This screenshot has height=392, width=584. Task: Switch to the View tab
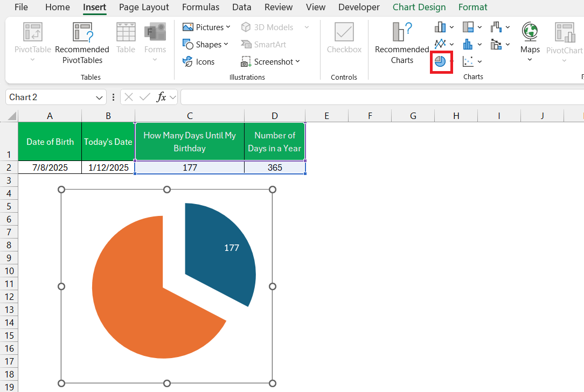click(316, 7)
